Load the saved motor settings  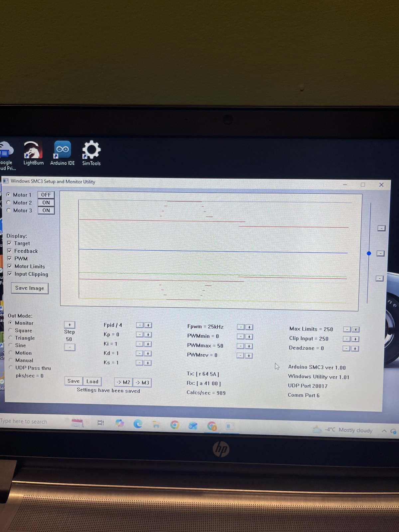click(x=92, y=381)
